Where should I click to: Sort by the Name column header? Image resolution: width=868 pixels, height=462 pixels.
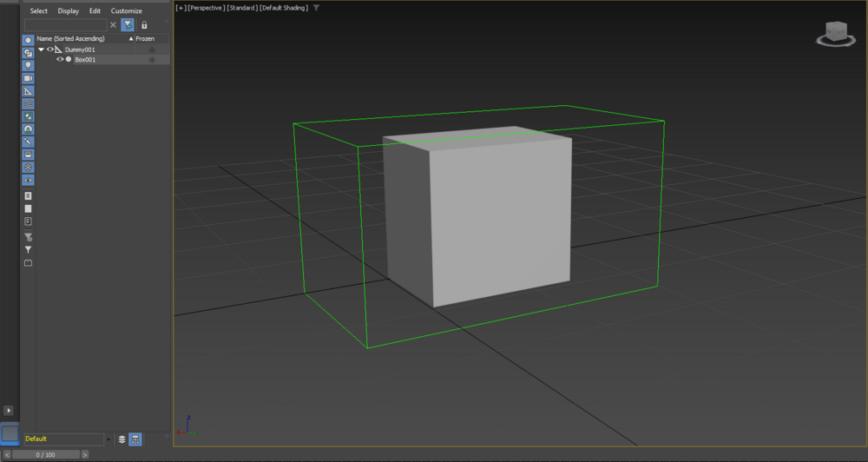(x=85, y=39)
